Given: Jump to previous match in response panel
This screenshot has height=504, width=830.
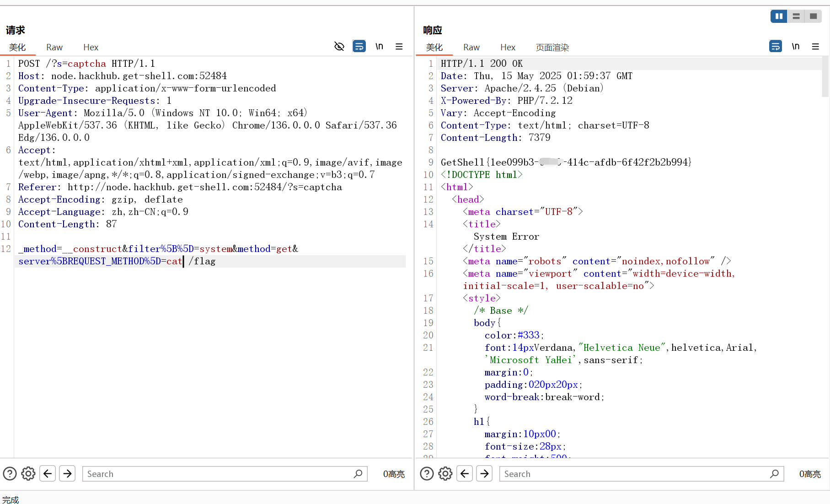Looking at the screenshot, I should [x=465, y=473].
